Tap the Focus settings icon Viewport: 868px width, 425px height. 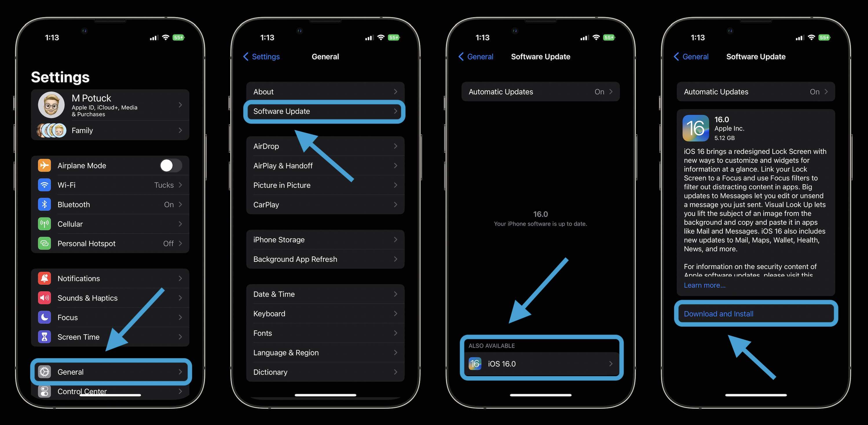click(x=44, y=316)
